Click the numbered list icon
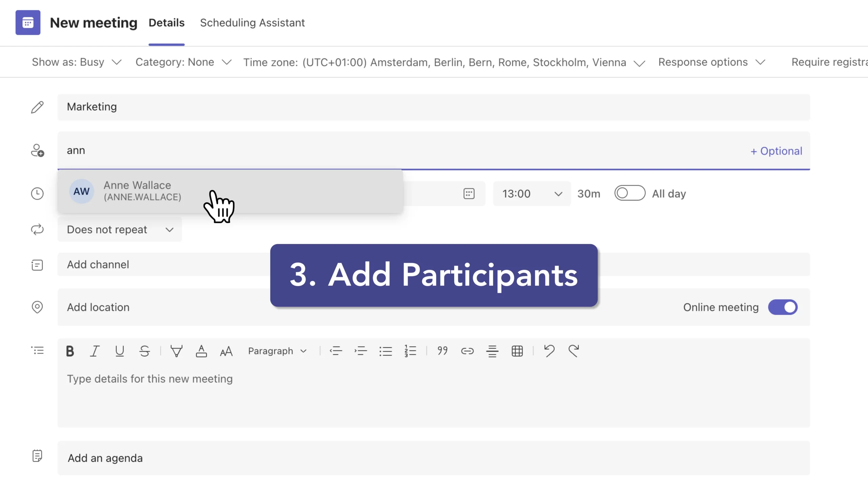Screen dimensions: 868x488 [x=410, y=351]
